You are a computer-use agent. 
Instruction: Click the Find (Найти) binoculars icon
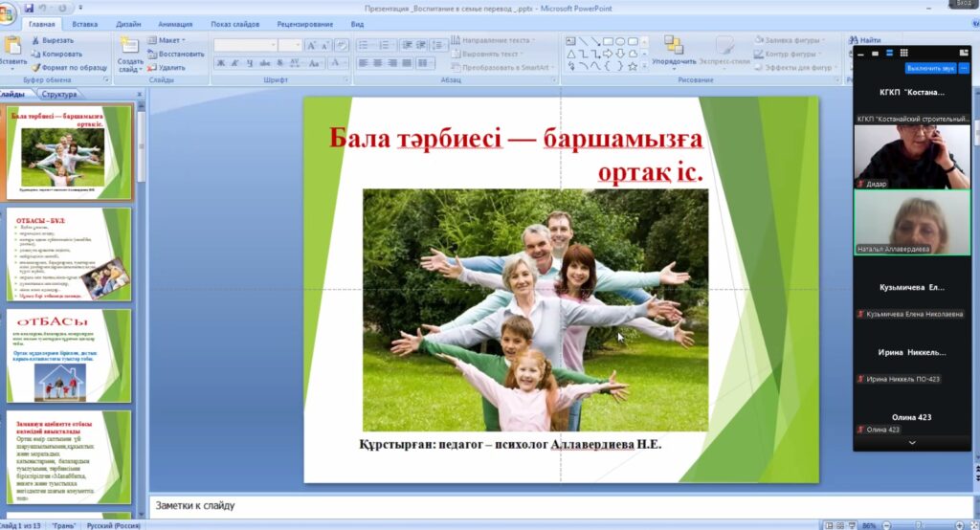tap(853, 40)
